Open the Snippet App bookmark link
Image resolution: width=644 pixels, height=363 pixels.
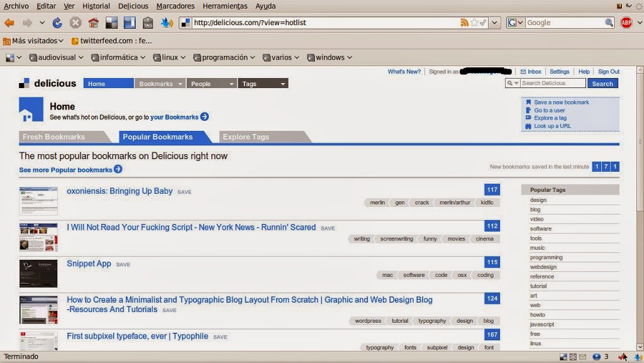(89, 264)
